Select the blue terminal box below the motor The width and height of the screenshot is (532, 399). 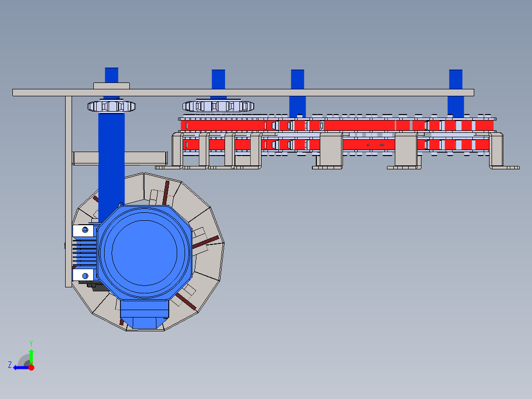pyautogui.click(x=145, y=314)
